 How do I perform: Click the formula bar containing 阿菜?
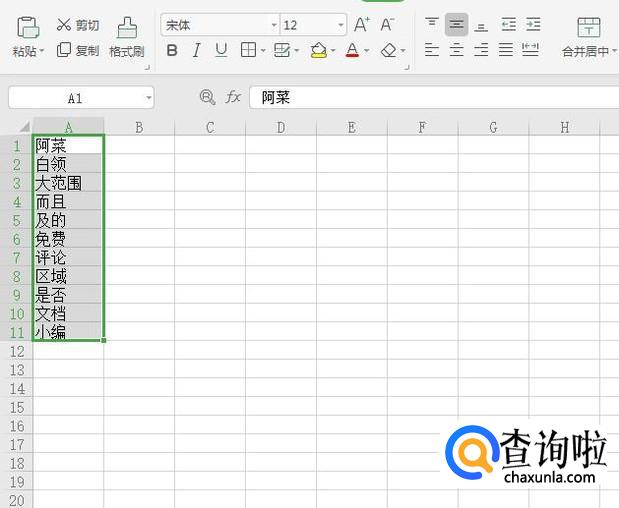(434, 97)
